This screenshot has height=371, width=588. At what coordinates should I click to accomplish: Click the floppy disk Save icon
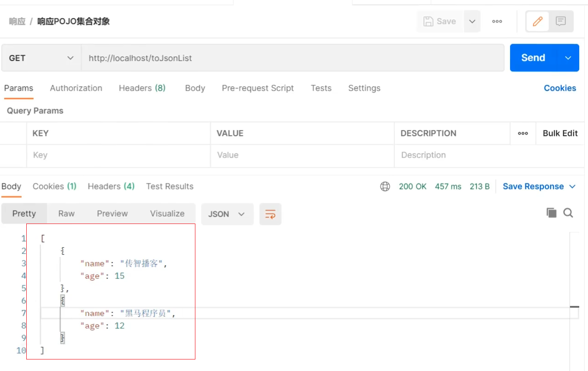[x=428, y=21]
